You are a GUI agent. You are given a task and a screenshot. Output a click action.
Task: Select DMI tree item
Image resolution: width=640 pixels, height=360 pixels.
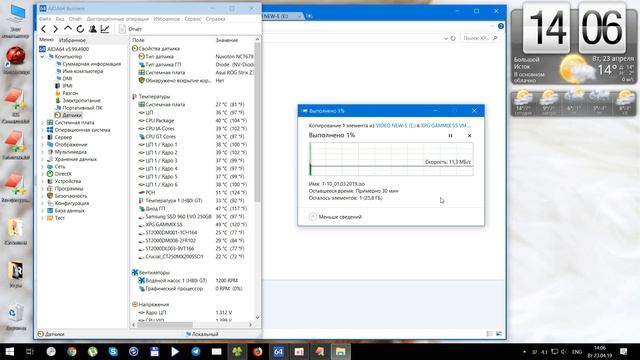click(67, 78)
